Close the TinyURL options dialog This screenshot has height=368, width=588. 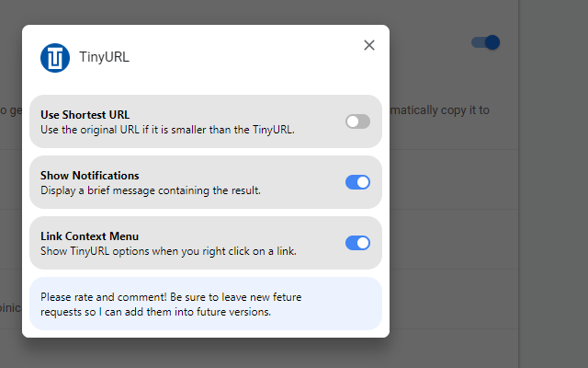click(369, 45)
